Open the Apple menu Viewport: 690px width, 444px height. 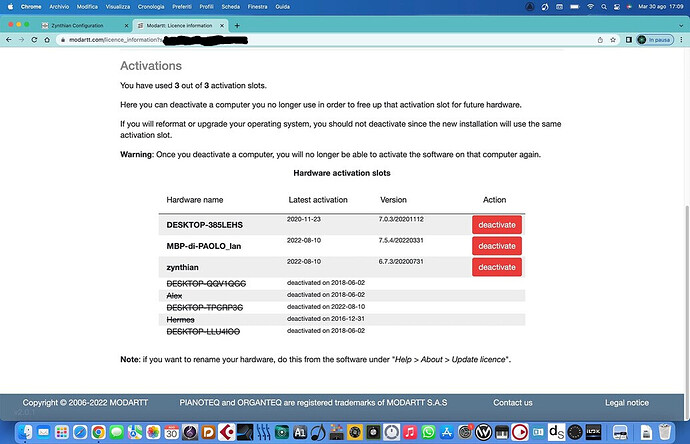point(10,7)
